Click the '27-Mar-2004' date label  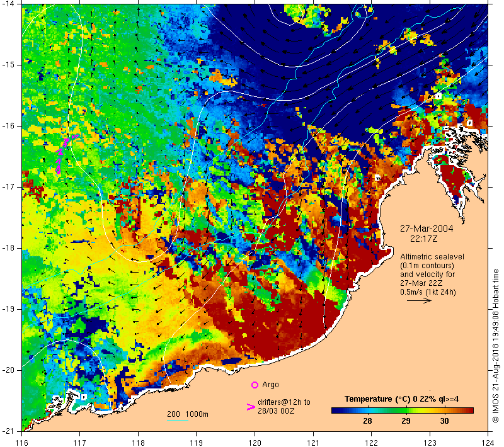pos(427,229)
